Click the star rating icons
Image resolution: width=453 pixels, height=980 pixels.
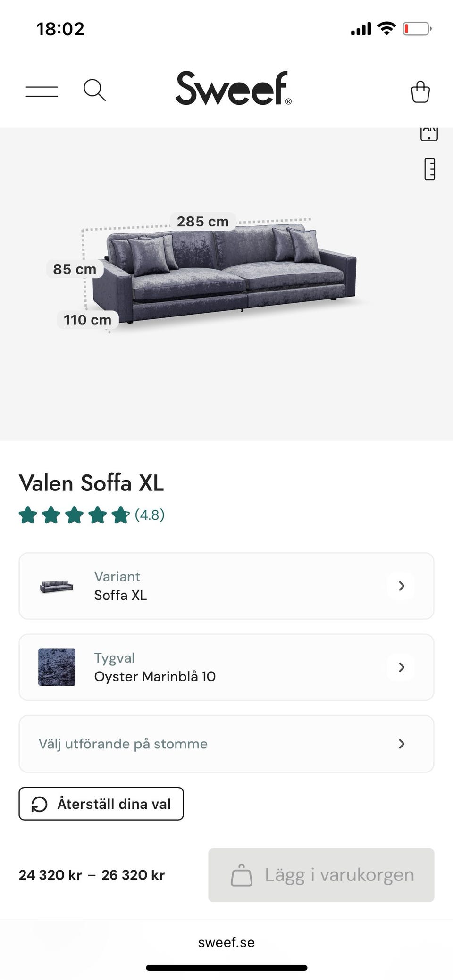pyautogui.click(x=74, y=515)
